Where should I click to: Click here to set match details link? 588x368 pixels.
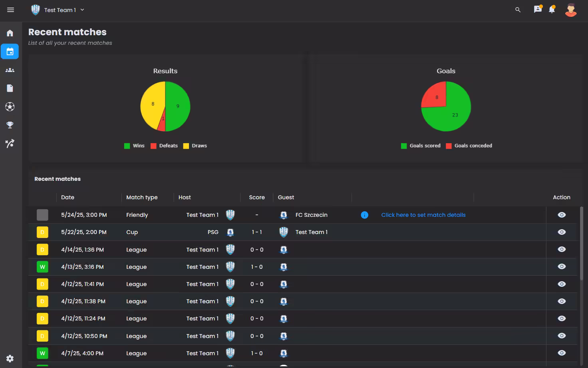pos(423,215)
